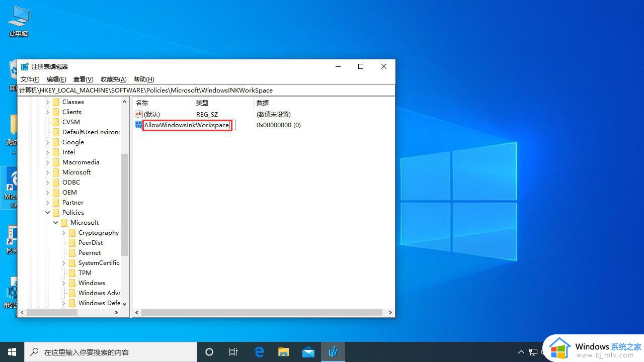Expand the Windows key under Policies
Image resolution: width=644 pixels, height=362 pixels.
[x=64, y=283]
